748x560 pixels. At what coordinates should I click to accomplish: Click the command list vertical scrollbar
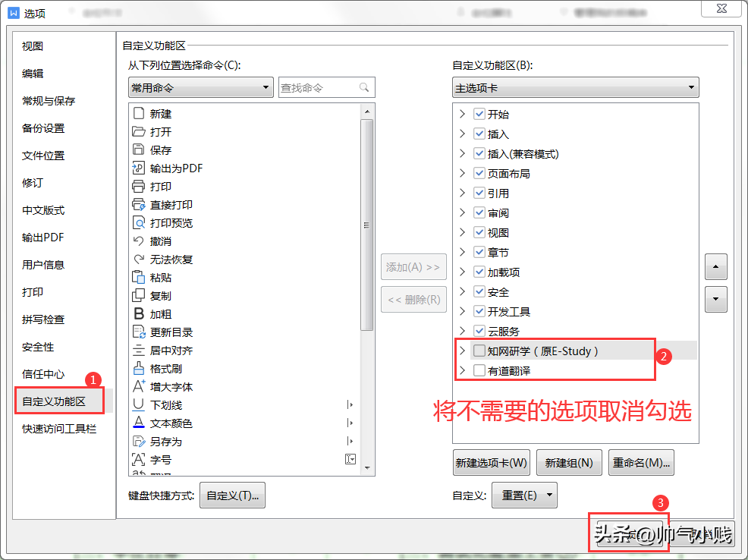(367, 225)
